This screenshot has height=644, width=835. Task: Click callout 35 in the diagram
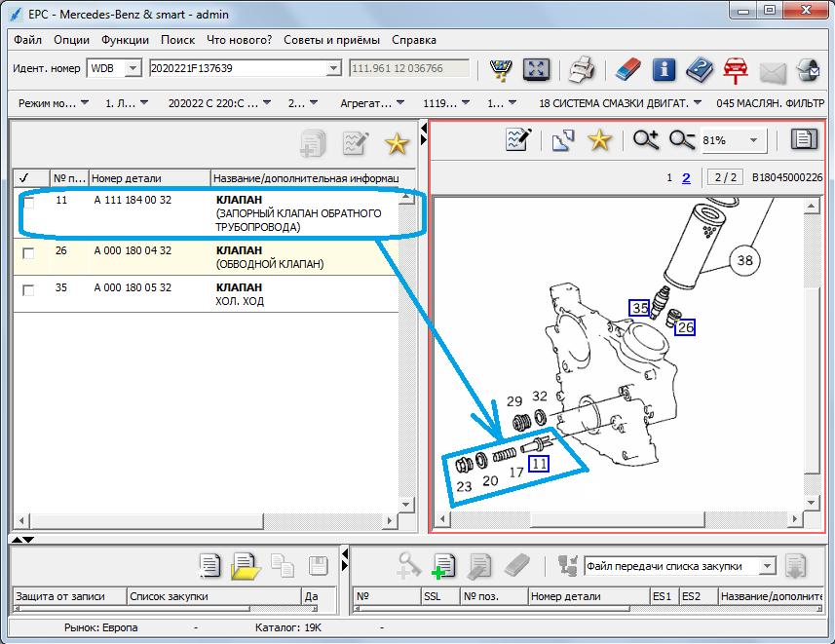coord(639,307)
